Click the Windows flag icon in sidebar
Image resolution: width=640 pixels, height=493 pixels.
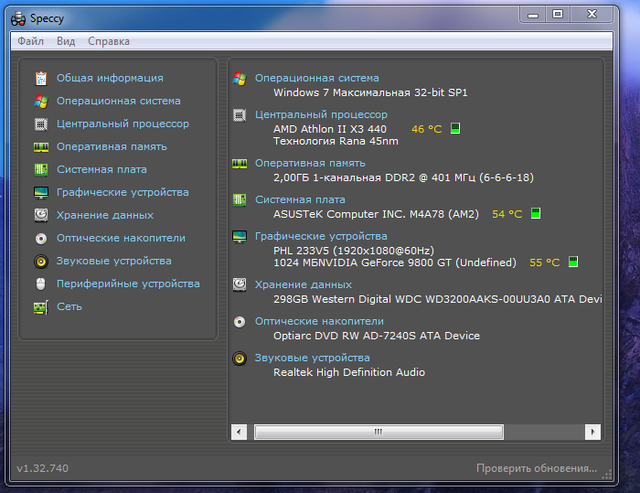click(41, 101)
